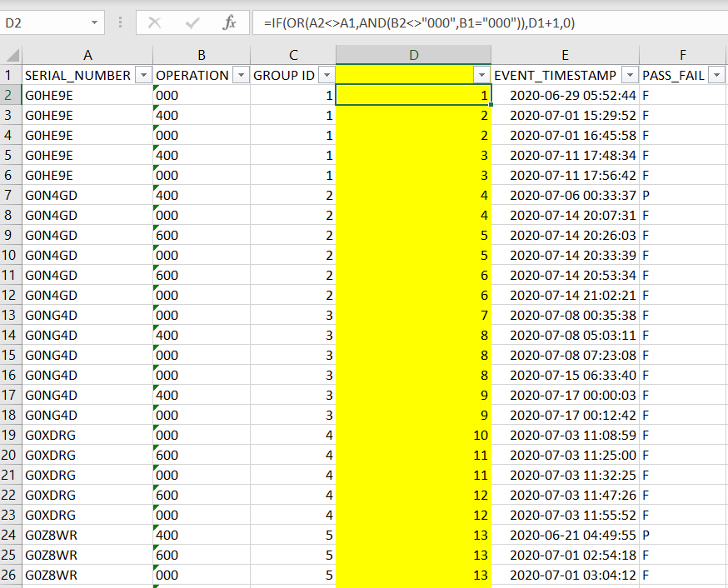Select column D header
This screenshot has height=588, width=728.
pyautogui.click(x=413, y=55)
